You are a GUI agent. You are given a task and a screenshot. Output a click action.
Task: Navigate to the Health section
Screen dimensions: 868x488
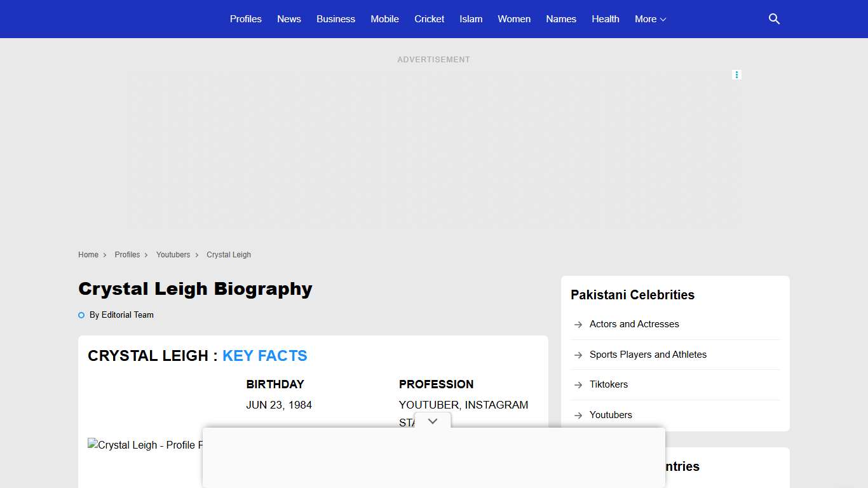tap(605, 19)
